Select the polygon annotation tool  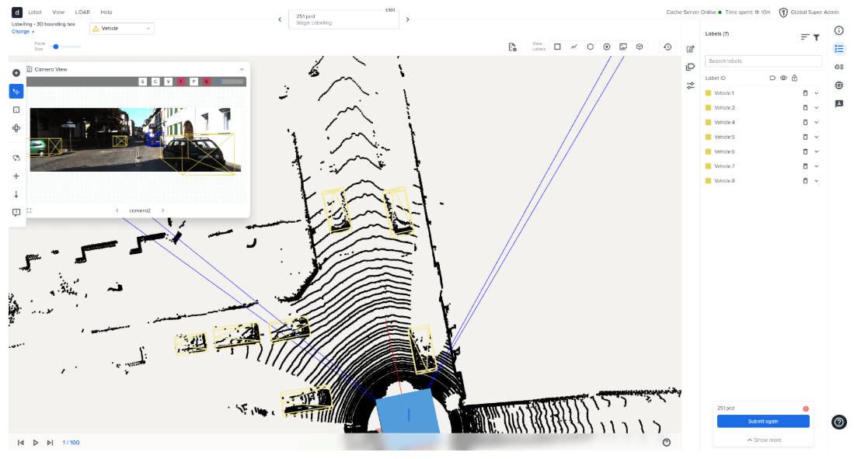tap(591, 47)
